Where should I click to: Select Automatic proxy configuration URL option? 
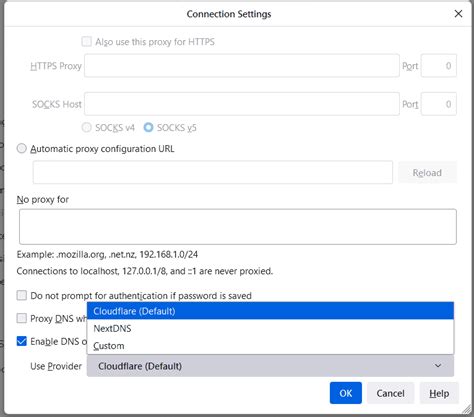22,148
